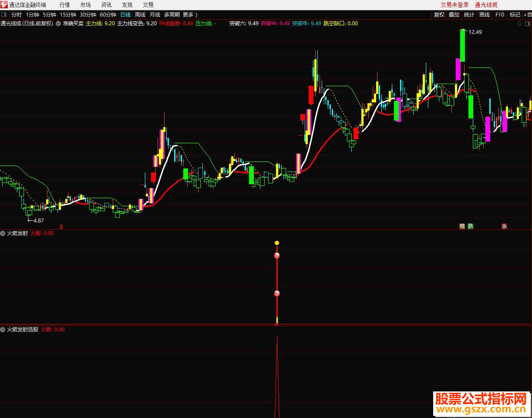Click the 叠加 overlay button
The width and height of the screenshot is (532, 418).
pyautogui.click(x=454, y=15)
